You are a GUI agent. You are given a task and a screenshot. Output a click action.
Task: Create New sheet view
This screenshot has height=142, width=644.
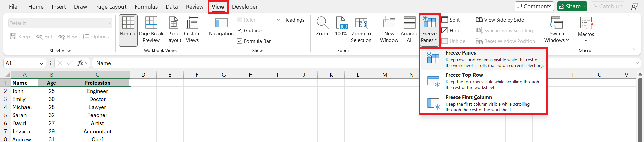67,37
